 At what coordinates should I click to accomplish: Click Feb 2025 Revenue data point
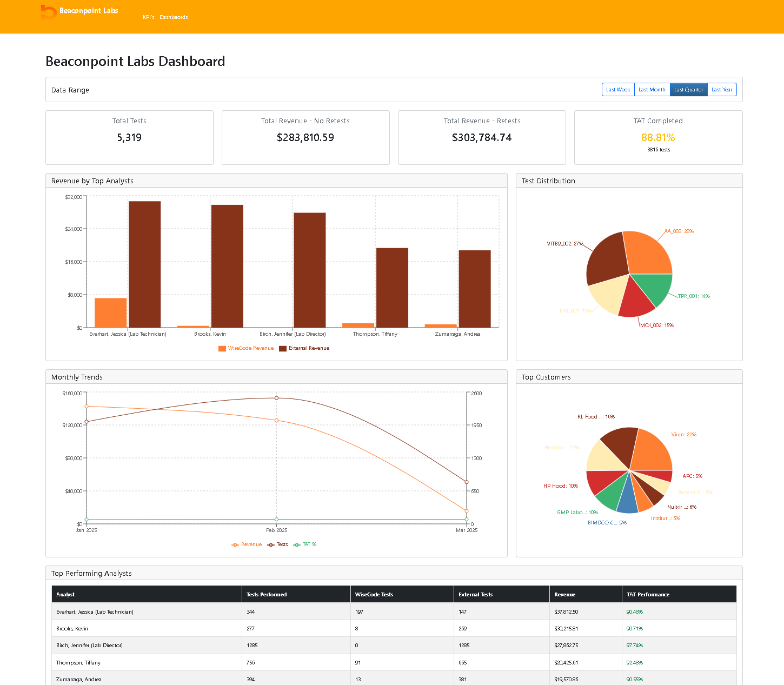tap(277, 421)
